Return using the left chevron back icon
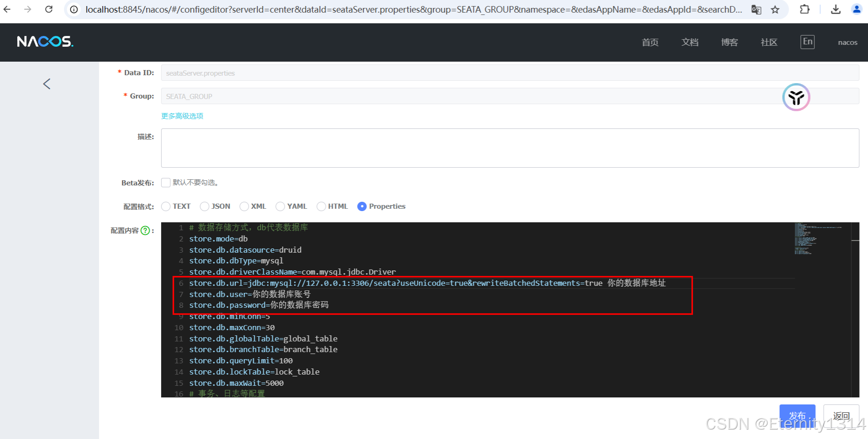Image resolution: width=868 pixels, height=439 pixels. tap(47, 84)
